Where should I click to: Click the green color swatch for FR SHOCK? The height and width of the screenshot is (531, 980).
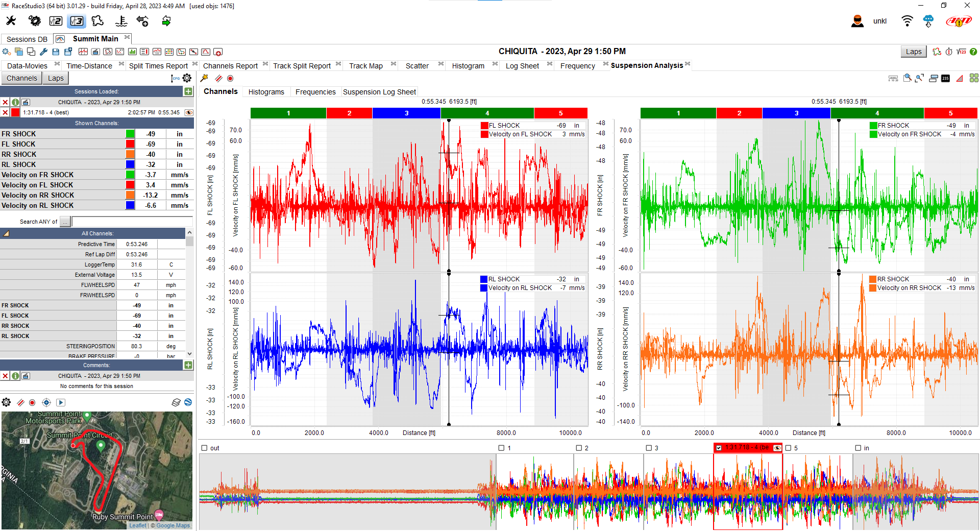pos(131,134)
